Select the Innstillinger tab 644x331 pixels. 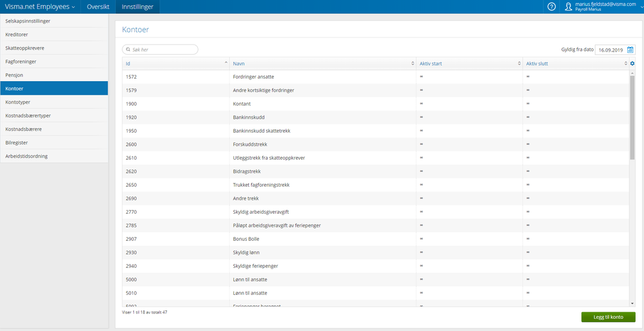coord(137,7)
